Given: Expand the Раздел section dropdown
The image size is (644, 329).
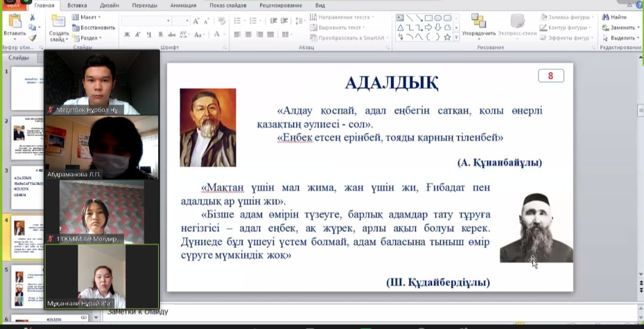Looking at the screenshot, I should [87, 38].
